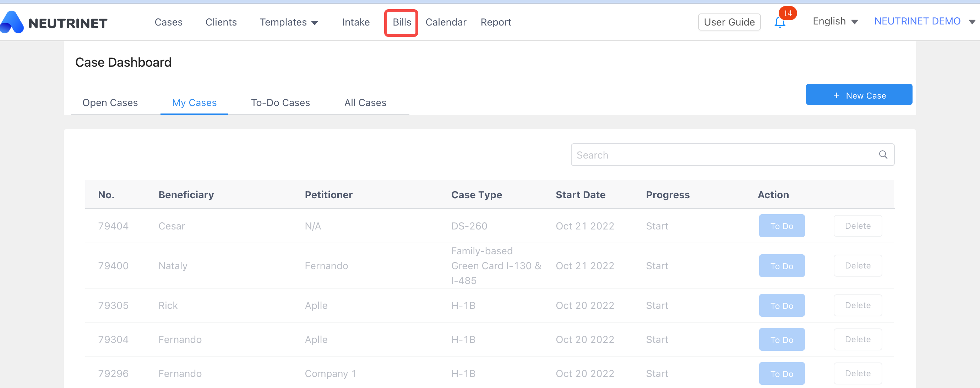The image size is (980, 388).
Task: Click To Do for case 79400
Action: pyautogui.click(x=782, y=266)
